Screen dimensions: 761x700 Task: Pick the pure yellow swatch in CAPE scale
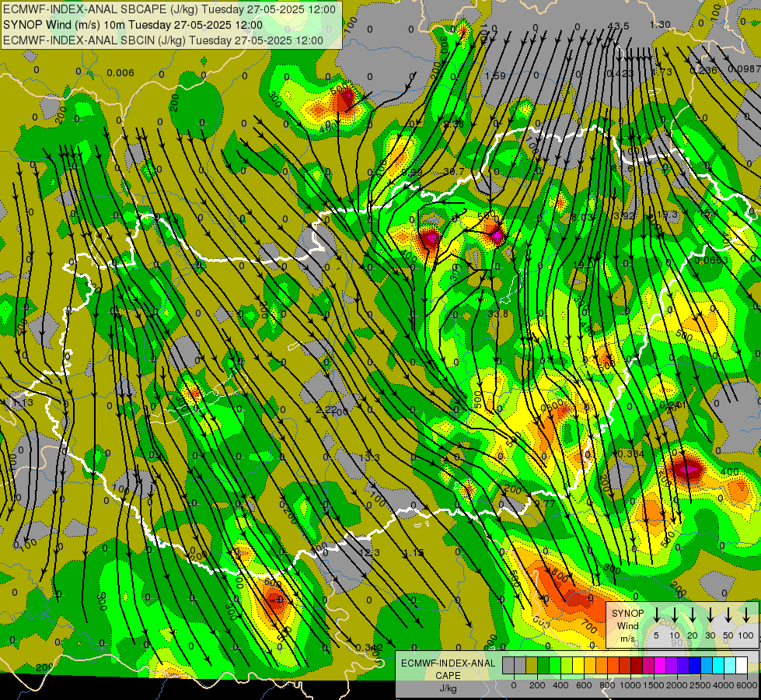578,665
